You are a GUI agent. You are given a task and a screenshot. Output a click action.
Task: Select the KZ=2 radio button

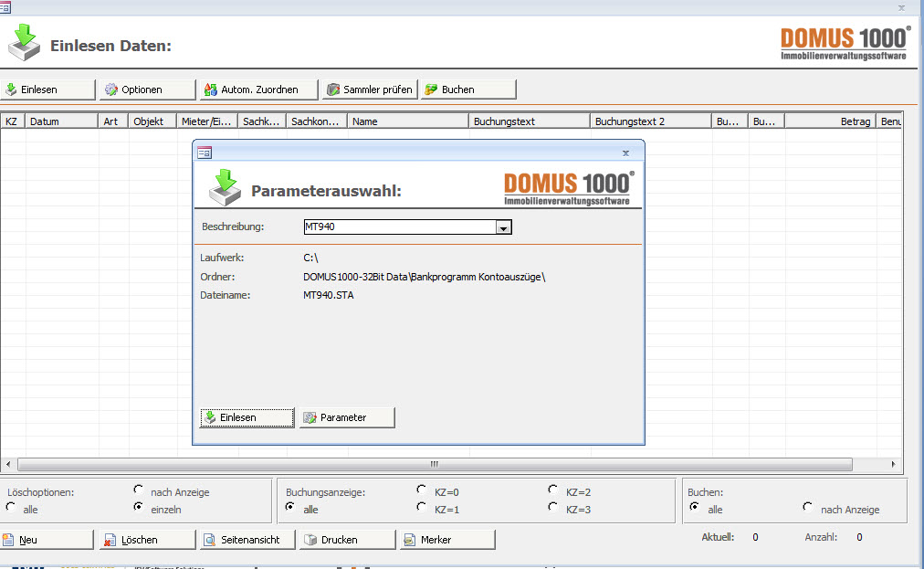pos(552,490)
